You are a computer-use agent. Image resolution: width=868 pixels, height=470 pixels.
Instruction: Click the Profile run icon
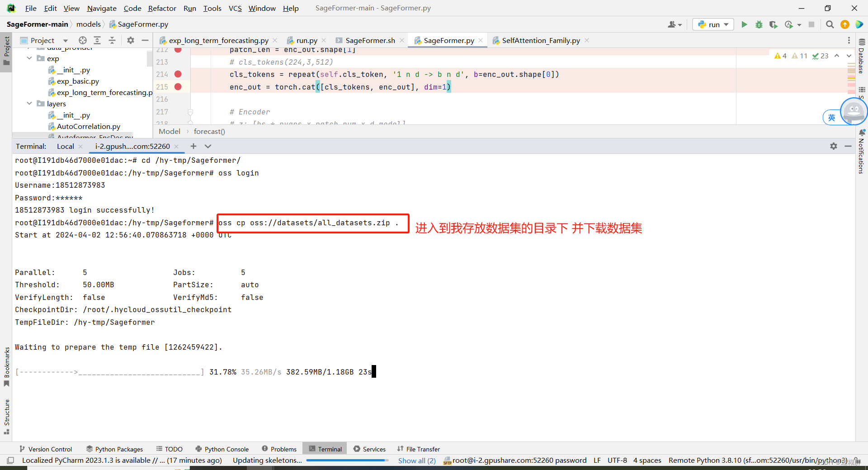[x=789, y=24]
